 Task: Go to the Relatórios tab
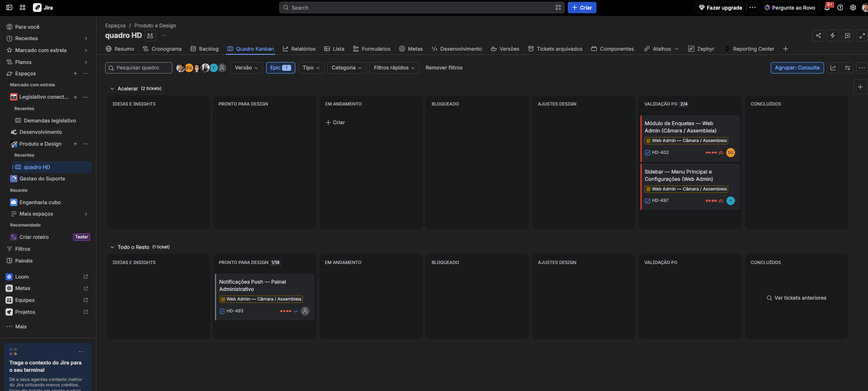point(299,49)
